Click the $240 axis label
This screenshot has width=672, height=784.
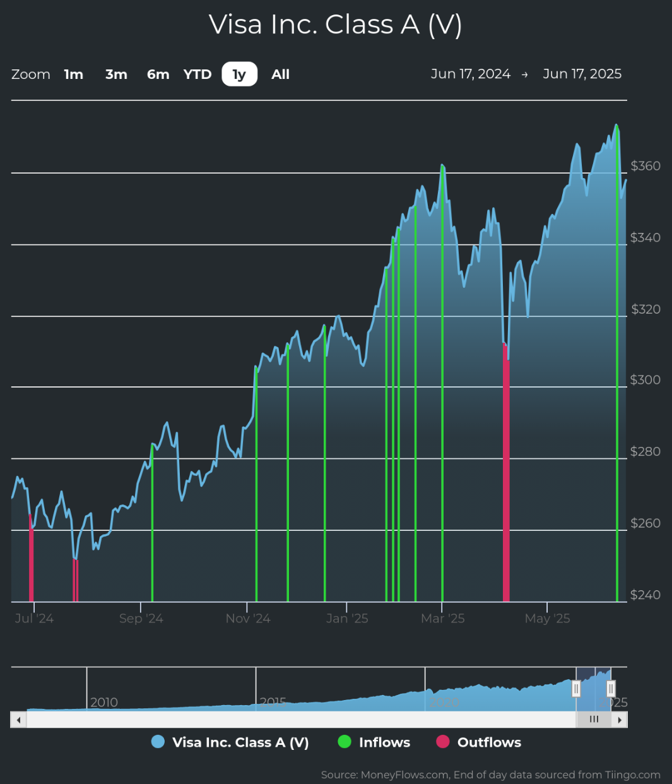coord(645,595)
